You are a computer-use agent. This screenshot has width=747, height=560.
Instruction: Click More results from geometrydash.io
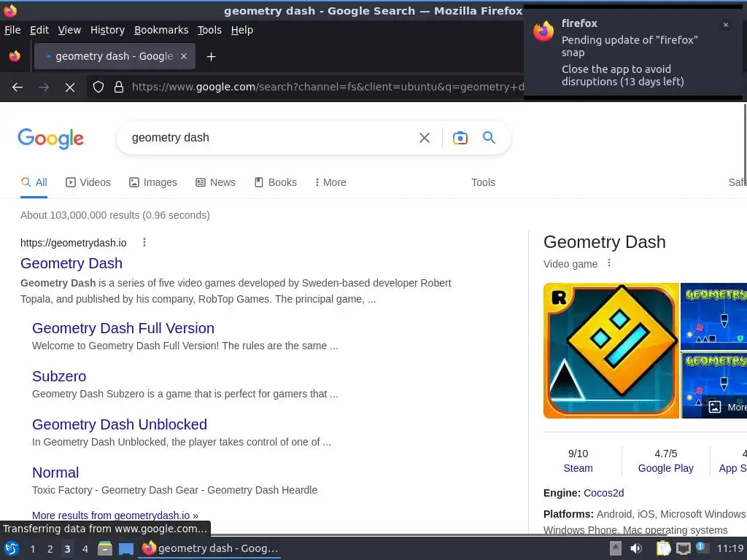tap(115, 516)
